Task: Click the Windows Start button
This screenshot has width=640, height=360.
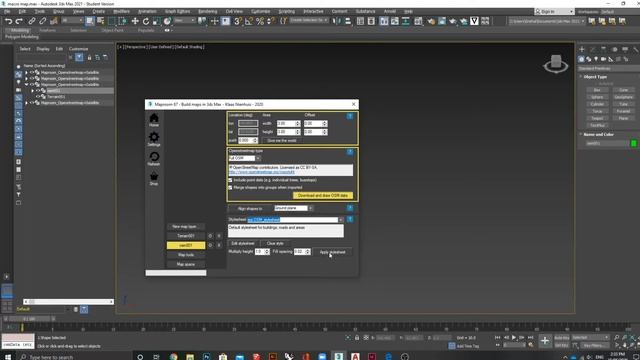Action: [x=8, y=357]
